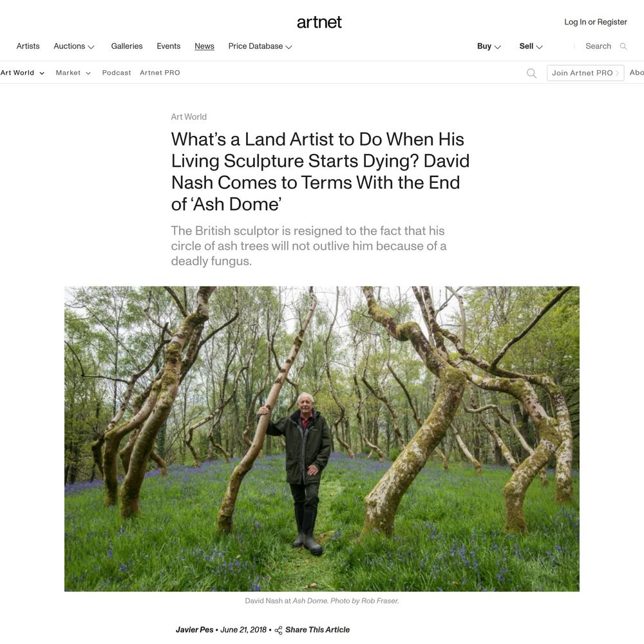Open the Artists page
The height and width of the screenshot is (644, 644).
(28, 46)
